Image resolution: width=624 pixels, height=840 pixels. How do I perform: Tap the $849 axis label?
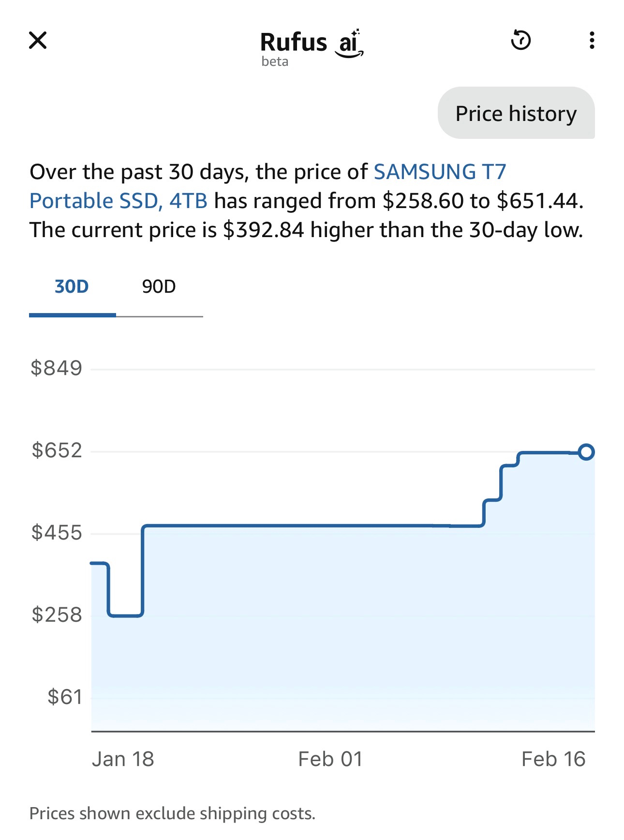(57, 368)
